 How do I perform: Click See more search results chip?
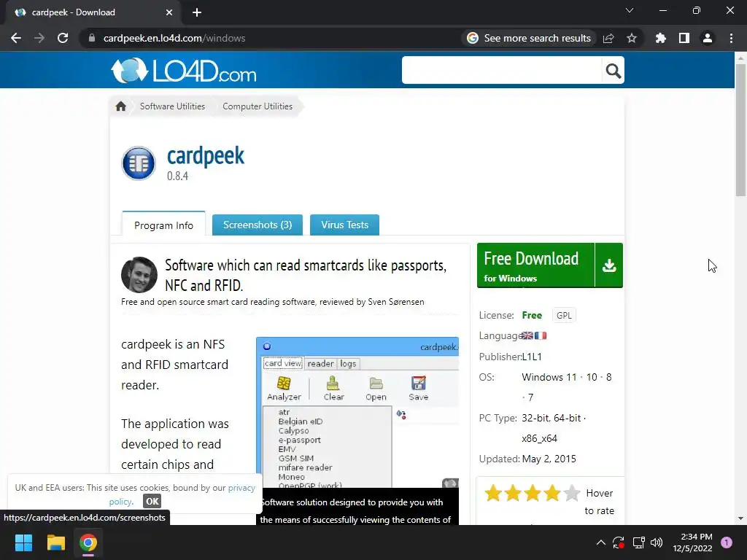530,38
